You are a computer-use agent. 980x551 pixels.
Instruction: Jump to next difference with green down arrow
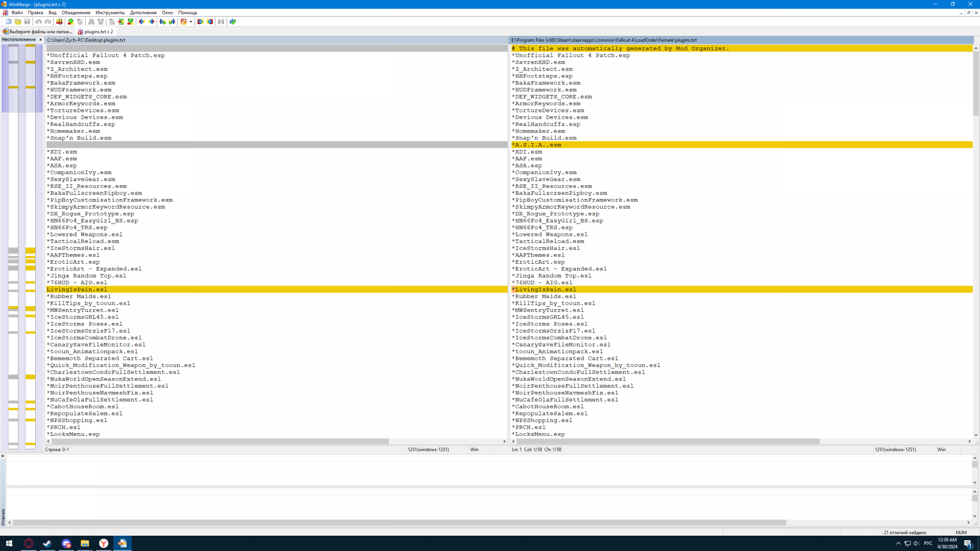(x=70, y=21)
